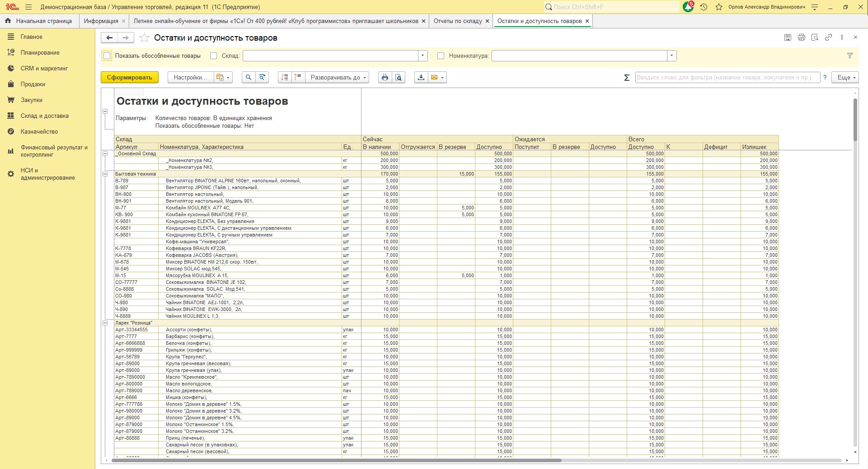The image size is (868, 469).
Task: Click the find magnifier in toolbar
Action: click(x=248, y=77)
